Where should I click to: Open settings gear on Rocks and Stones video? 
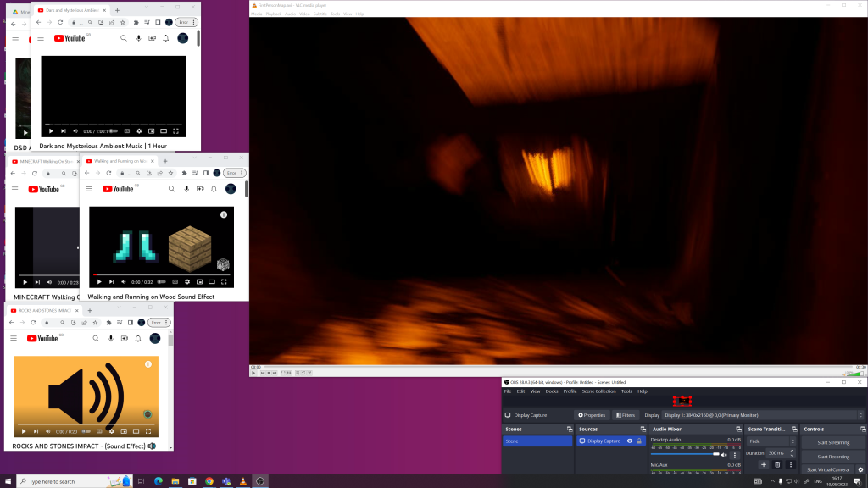click(x=111, y=431)
